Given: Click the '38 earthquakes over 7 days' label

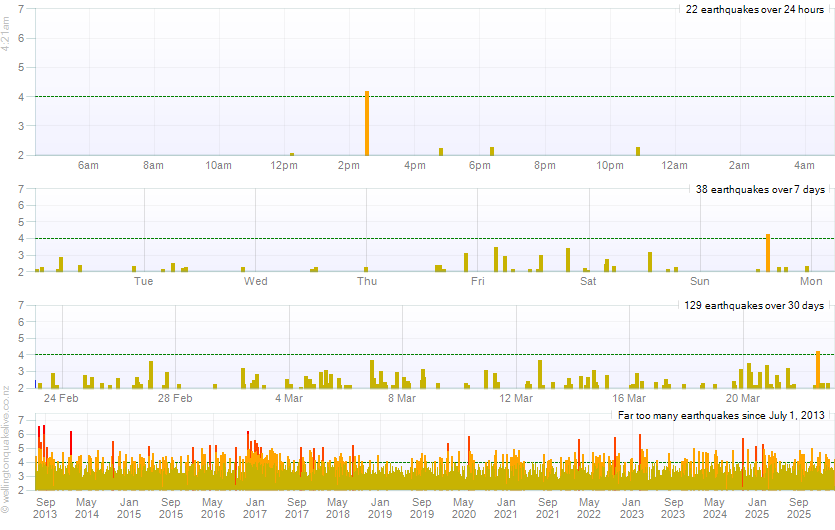Looking at the screenshot, I should click(x=760, y=188).
